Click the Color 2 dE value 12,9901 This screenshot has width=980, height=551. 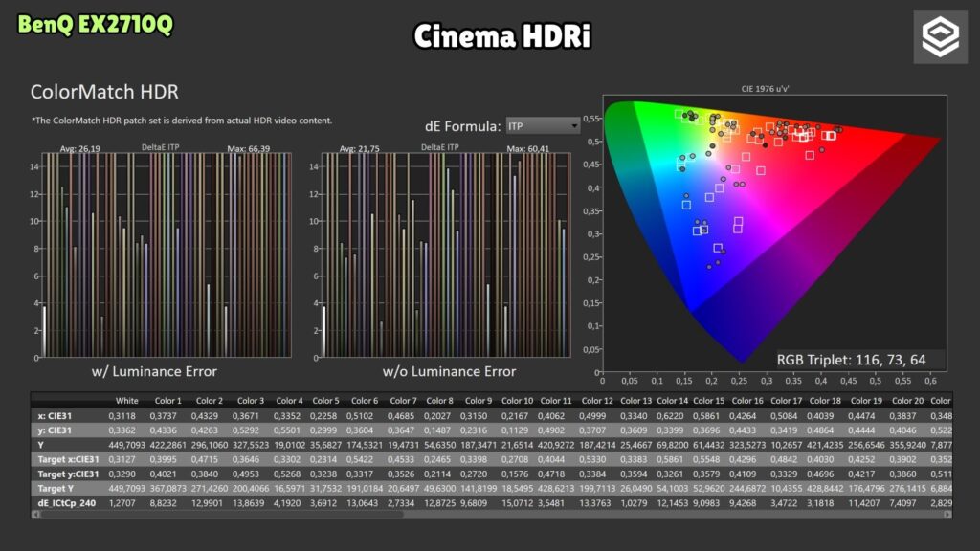207,503
